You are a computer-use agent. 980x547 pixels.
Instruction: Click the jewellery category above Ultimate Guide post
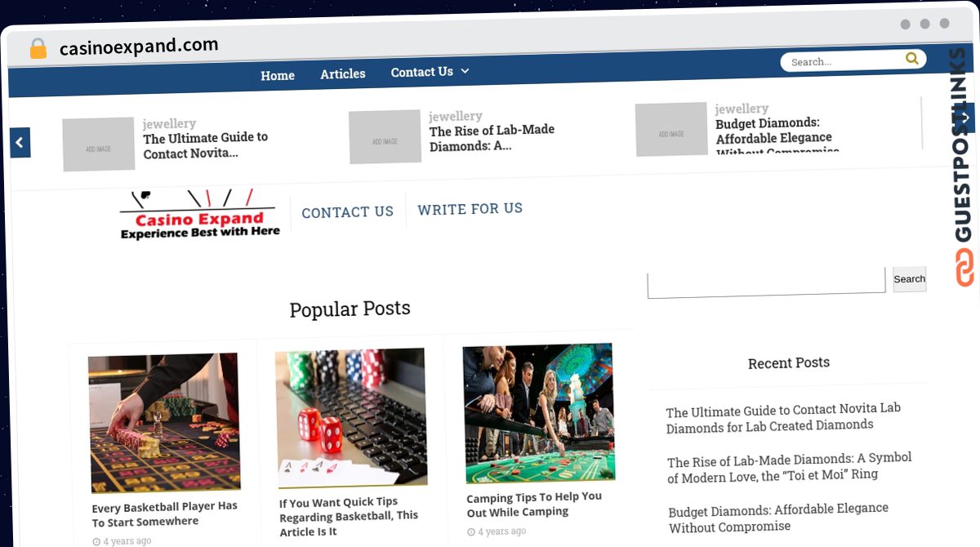pos(169,123)
